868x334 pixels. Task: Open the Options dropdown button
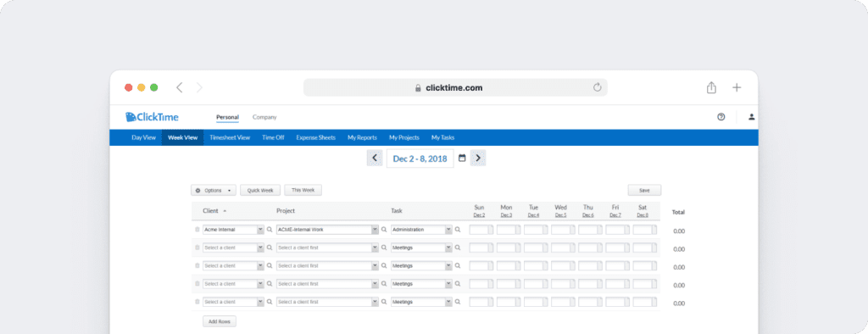(214, 190)
